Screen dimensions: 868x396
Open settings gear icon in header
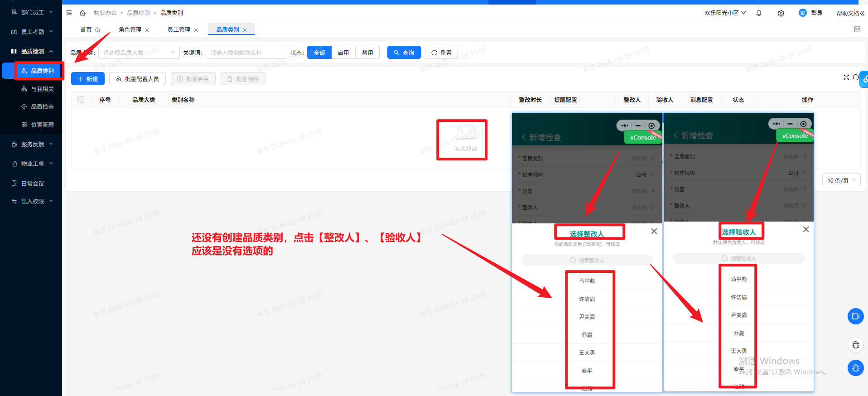click(781, 13)
